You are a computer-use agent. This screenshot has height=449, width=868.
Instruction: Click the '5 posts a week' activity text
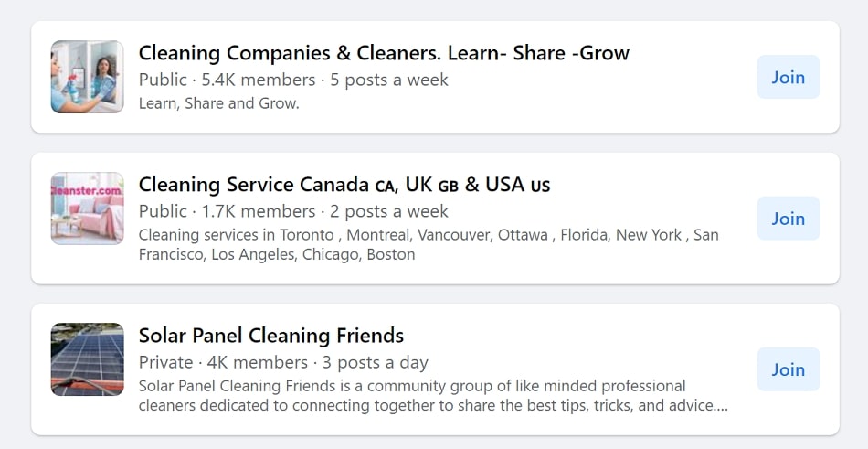[x=389, y=80]
